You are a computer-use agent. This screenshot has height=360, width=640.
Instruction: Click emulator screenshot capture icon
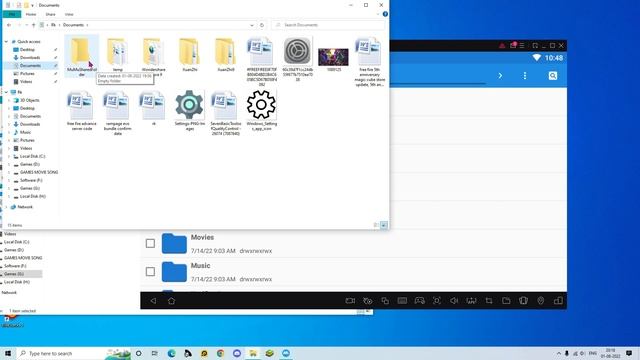[x=437, y=301]
